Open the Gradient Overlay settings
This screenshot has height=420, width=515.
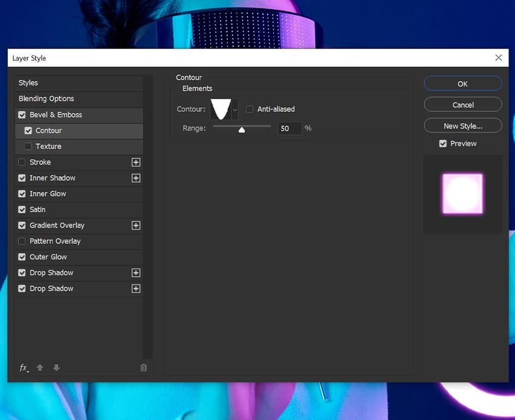pyautogui.click(x=79, y=225)
